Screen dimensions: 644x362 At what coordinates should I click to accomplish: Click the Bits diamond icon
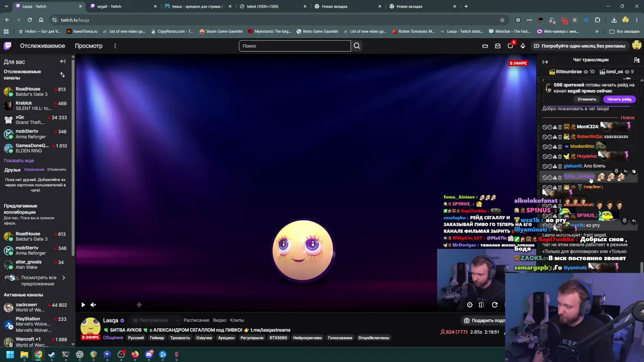pos(523,46)
